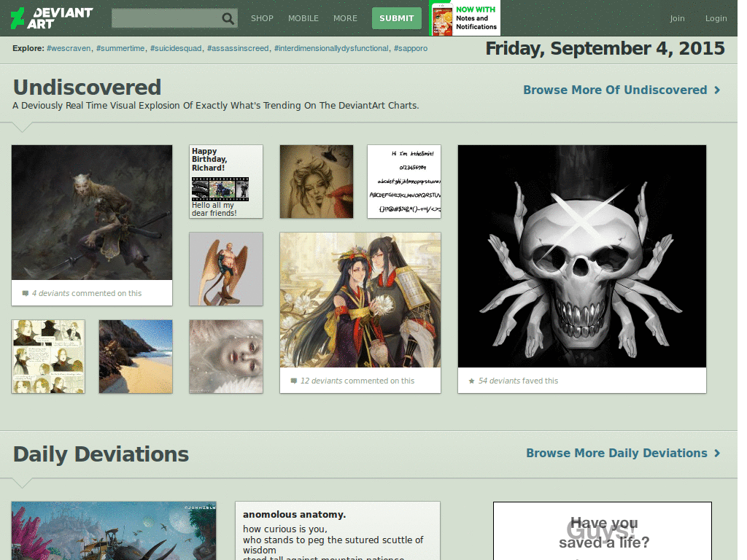Focus the search input field

[x=167, y=18]
